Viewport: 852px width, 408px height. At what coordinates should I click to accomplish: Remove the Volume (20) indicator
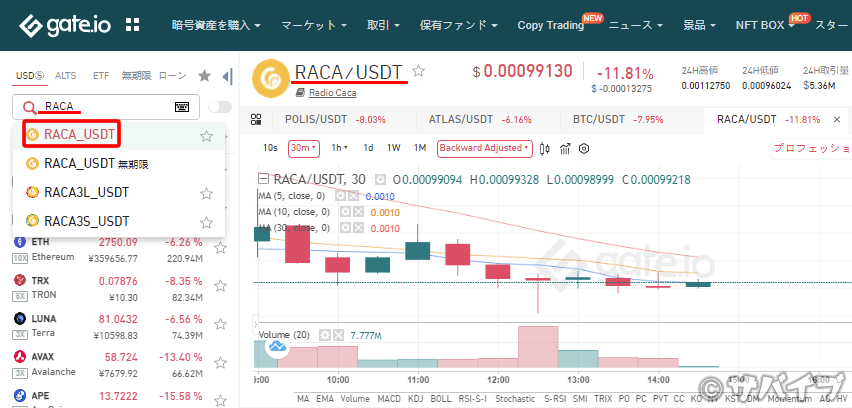[x=339, y=335]
